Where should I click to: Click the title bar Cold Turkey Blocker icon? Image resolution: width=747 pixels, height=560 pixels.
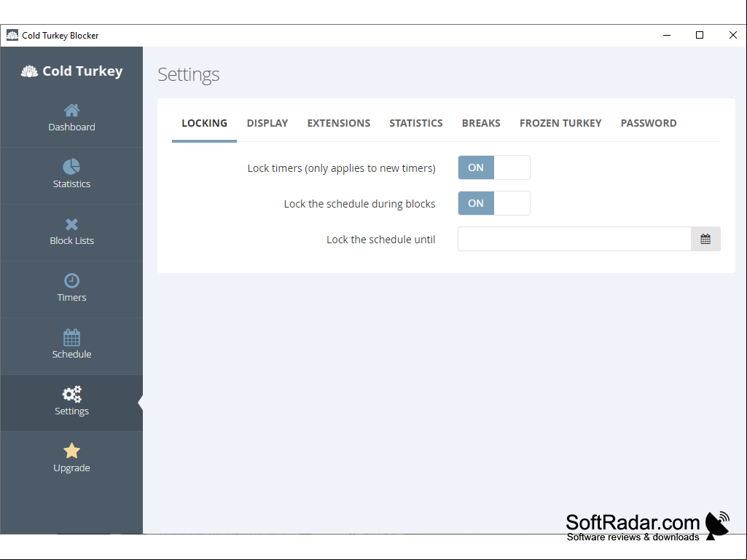point(12,35)
